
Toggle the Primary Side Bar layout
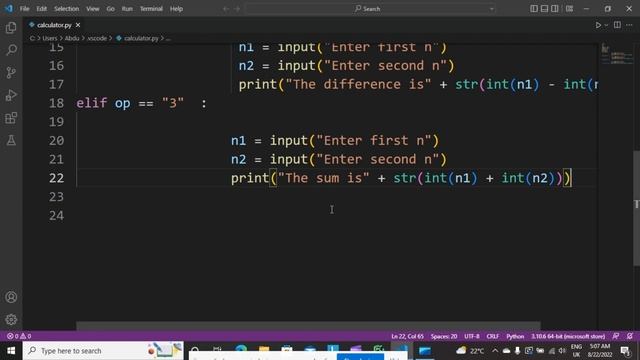tap(534, 9)
